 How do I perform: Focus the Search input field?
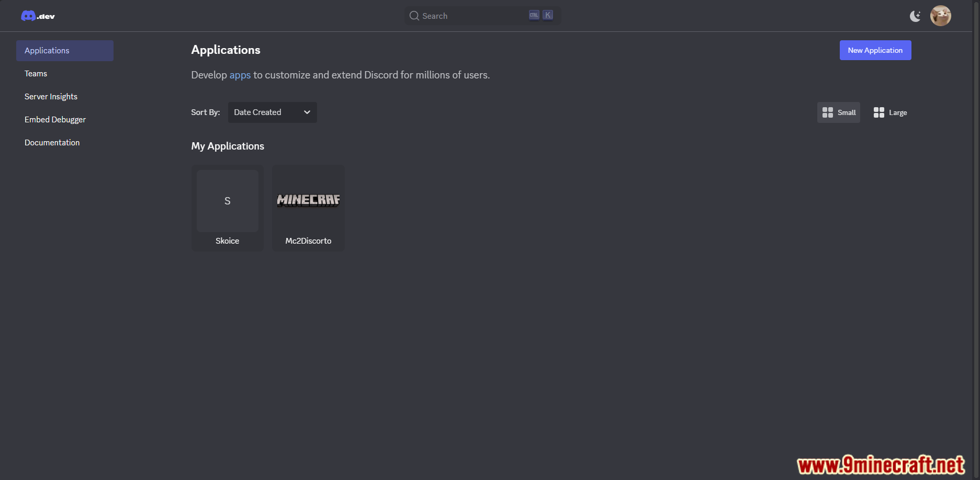482,16
